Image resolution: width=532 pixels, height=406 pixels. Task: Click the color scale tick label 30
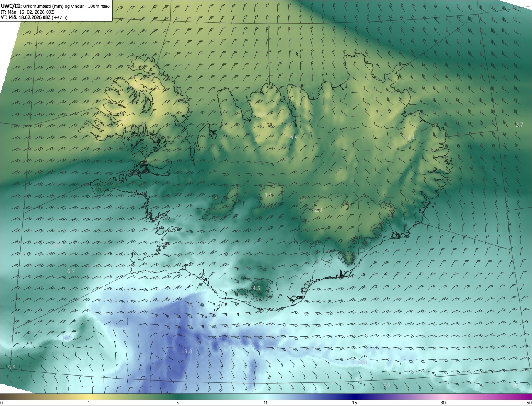443,403
